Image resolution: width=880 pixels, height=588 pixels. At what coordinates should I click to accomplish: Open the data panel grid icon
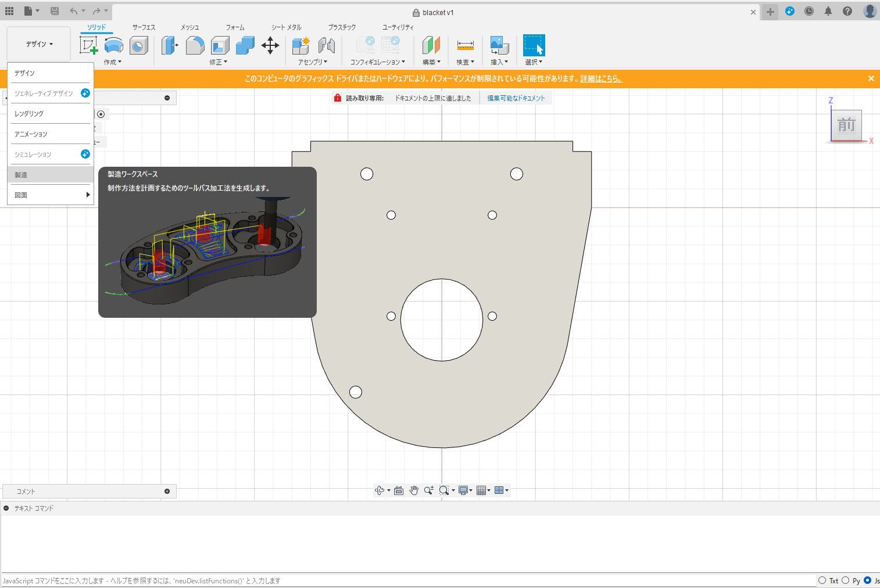click(9, 11)
